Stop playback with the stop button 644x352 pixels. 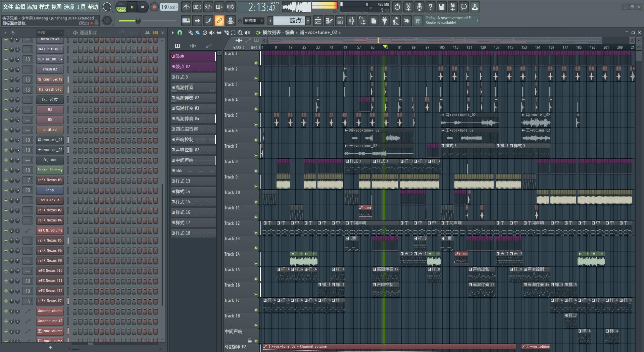[143, 7]
